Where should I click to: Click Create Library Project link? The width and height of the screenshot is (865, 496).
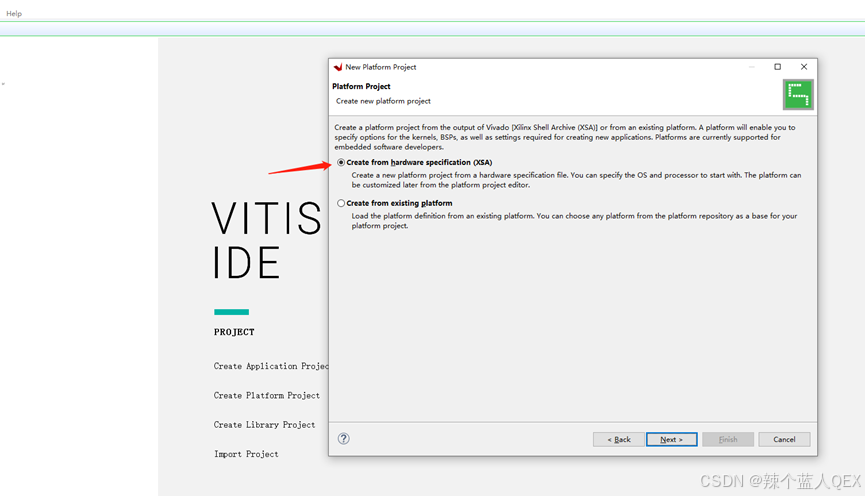264,424
